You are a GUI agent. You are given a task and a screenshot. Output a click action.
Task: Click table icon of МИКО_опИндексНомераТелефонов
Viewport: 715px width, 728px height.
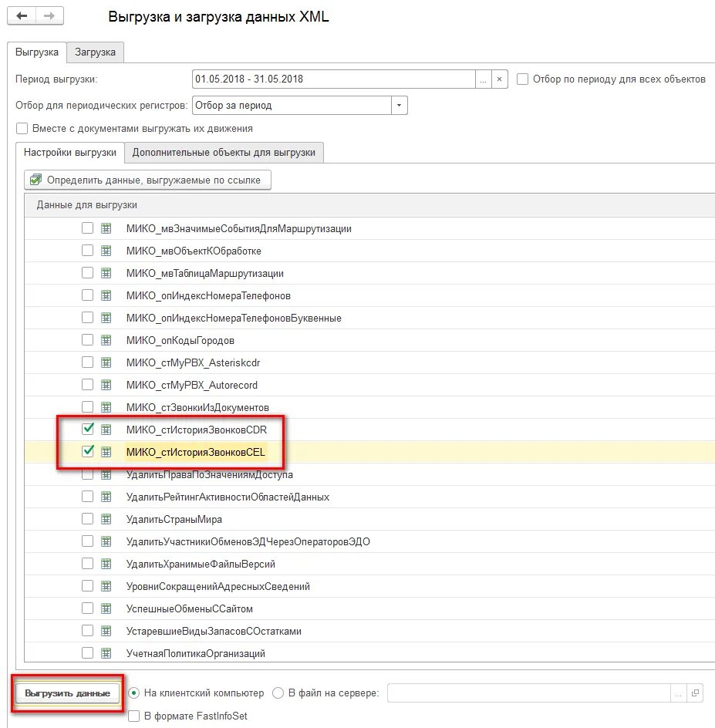point(106,295)
